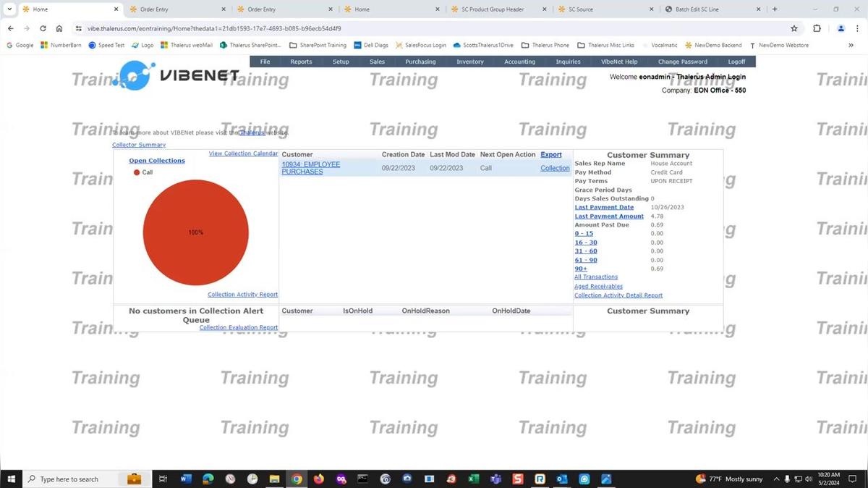
Task: Click the red Call pie chart
Action: (x=195, y=232)
